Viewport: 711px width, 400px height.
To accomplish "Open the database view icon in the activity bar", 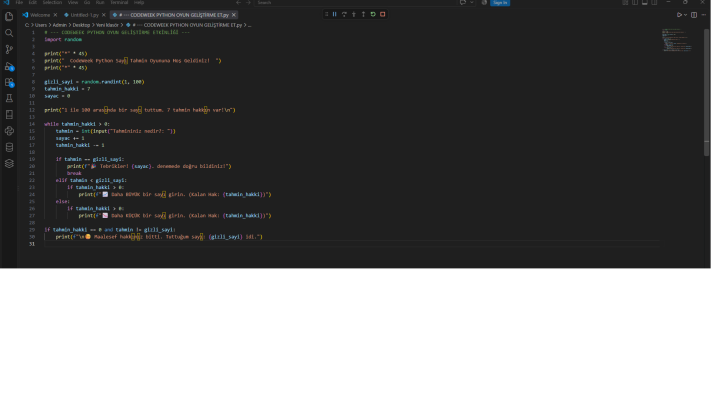I will (9, 147).
